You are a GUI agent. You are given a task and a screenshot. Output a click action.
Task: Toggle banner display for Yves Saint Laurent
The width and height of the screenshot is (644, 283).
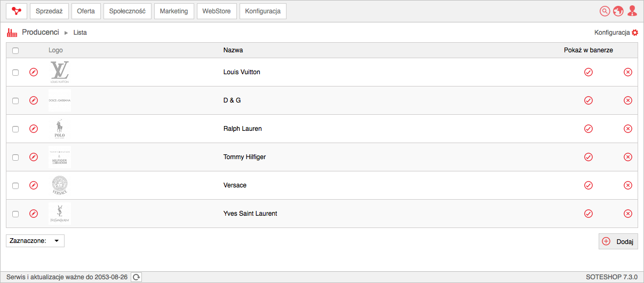pos(589,214)
